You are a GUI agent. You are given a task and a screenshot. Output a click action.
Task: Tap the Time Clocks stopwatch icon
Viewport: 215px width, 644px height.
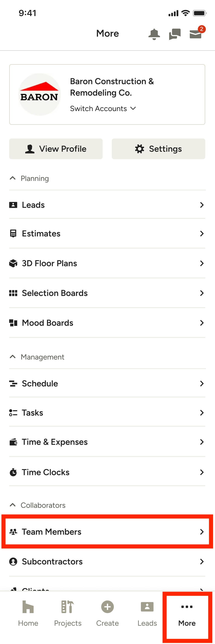13,472
